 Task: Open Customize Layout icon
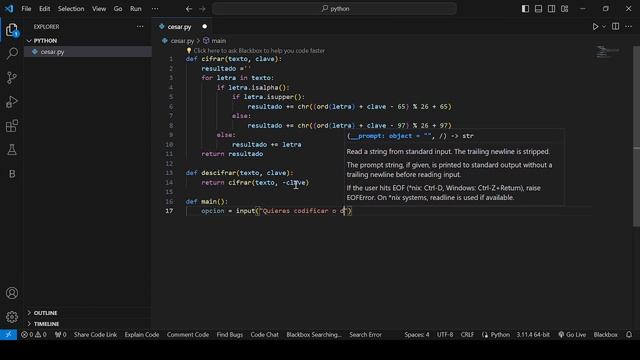[x=564, y=9]
